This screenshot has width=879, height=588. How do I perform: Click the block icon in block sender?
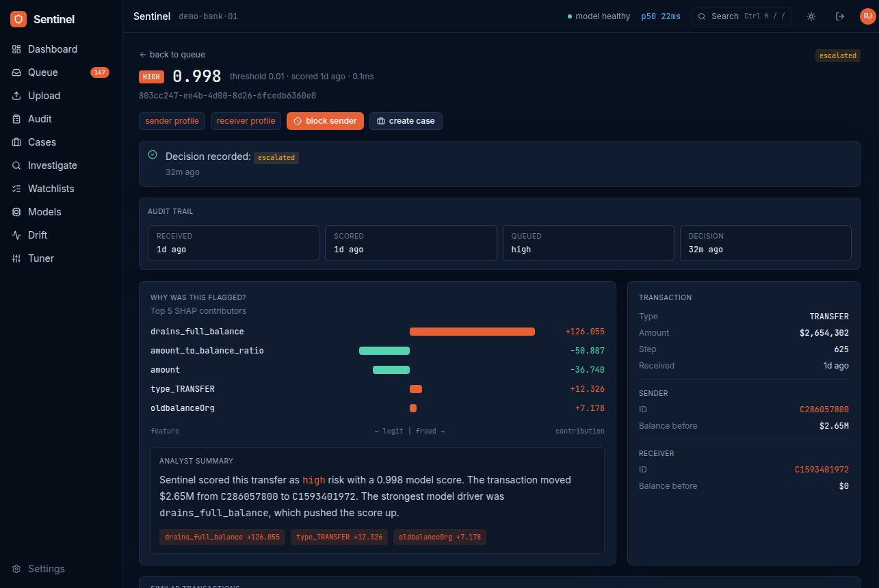tap(298, 121)
